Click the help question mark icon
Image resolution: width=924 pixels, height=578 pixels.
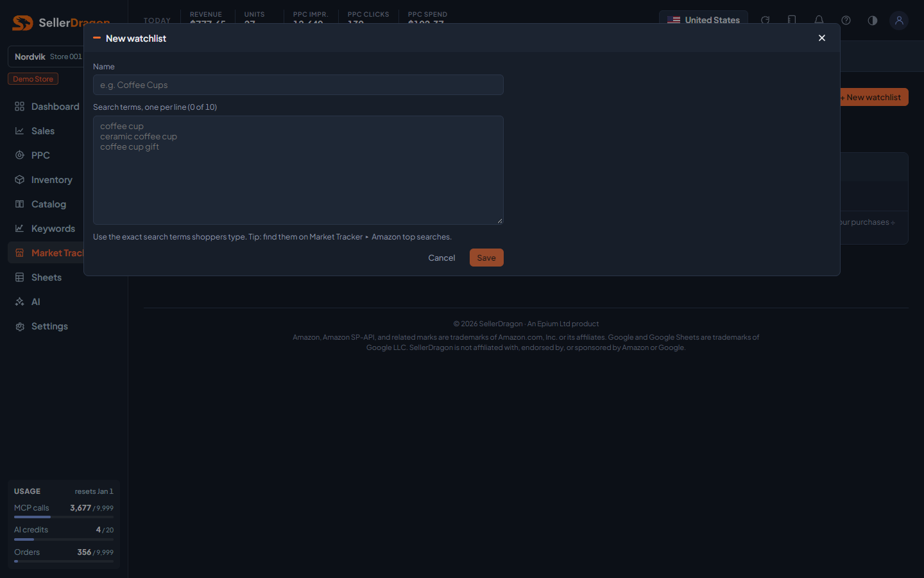click(846, 20)
